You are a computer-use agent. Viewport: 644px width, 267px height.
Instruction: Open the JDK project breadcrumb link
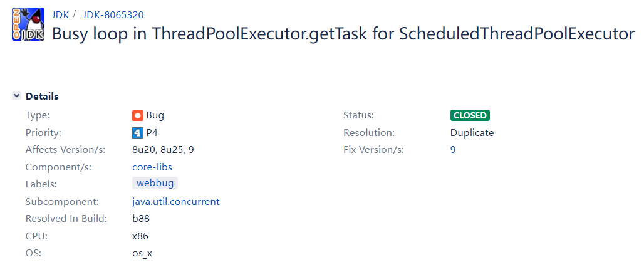[x=60, y=14]
